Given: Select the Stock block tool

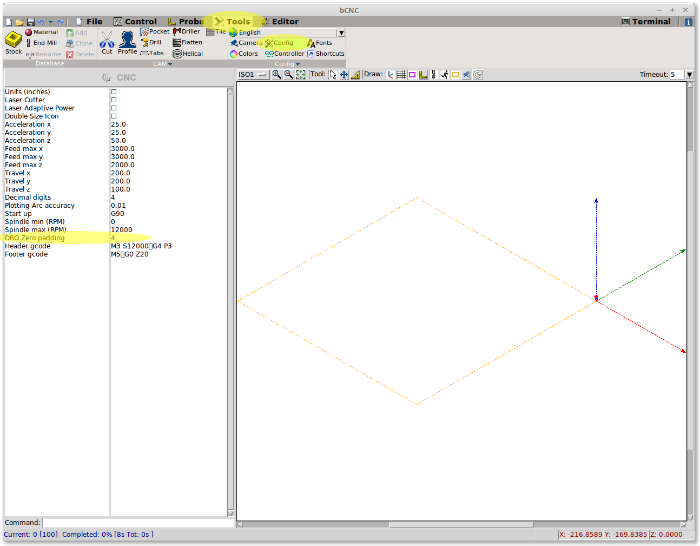Looking at the screenshot, I should [13, 43].
